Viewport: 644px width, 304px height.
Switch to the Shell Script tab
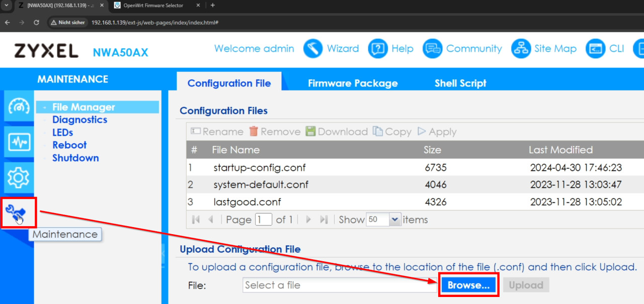[x=460, y=83]
